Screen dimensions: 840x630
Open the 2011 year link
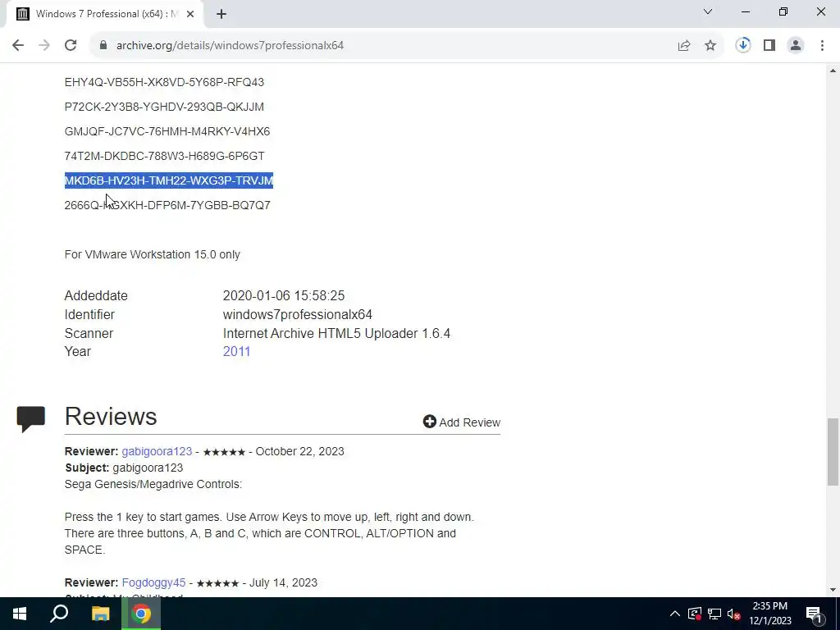(x=236, y=351)
